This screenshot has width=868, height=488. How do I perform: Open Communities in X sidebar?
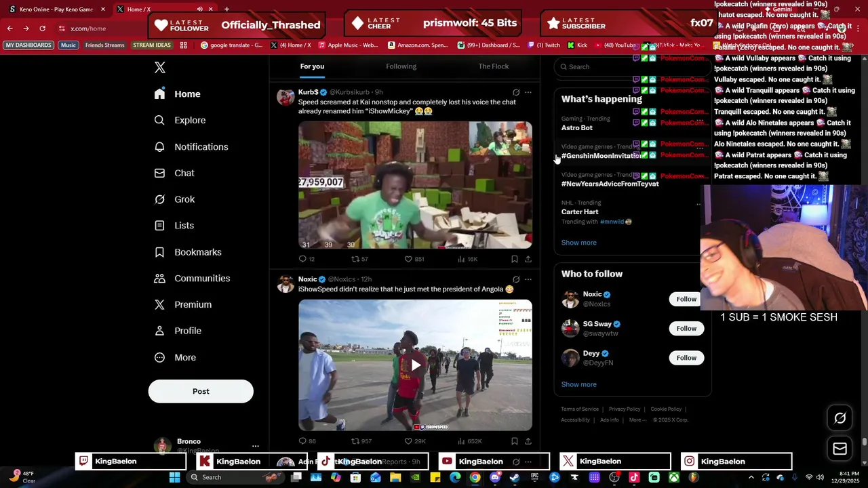tap(193, 279)
